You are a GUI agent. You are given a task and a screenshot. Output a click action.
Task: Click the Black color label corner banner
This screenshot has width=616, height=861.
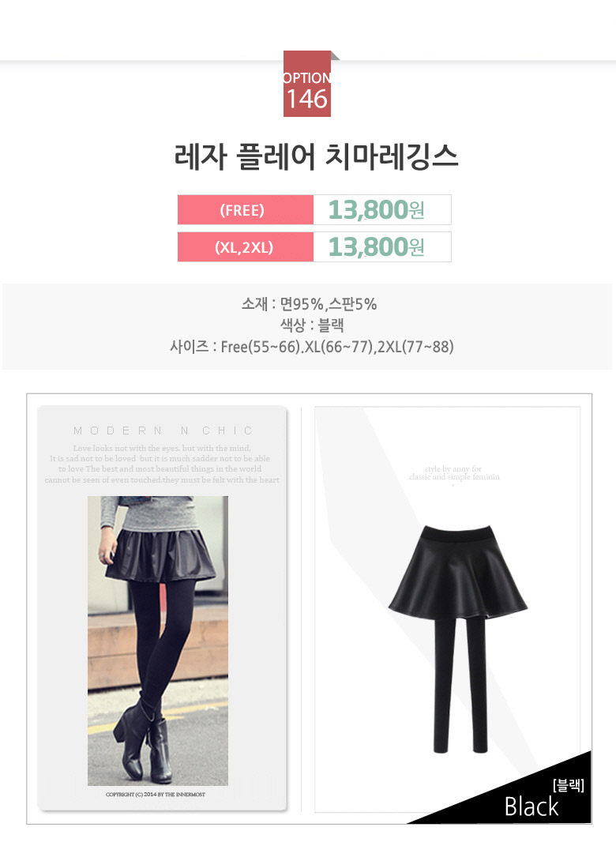531,806
